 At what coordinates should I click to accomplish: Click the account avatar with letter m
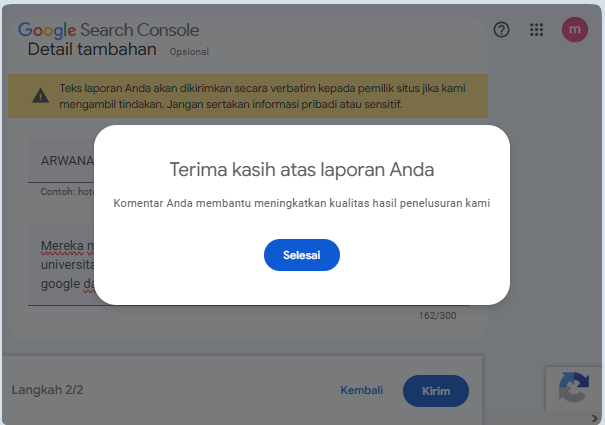pos(575,29)
